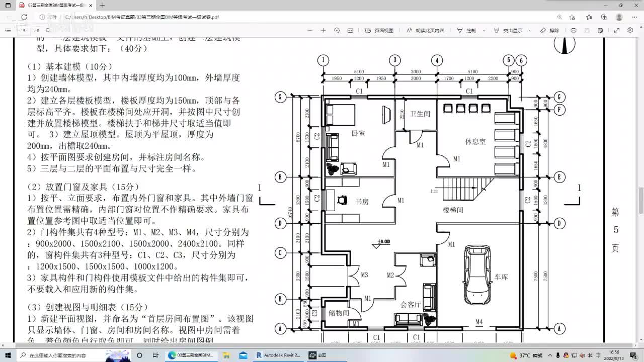This screenshot has height=362, width=644.
Task: Expand the 绘制 draw options arrow
Action: pyautogui.click(x=484, y=30)
